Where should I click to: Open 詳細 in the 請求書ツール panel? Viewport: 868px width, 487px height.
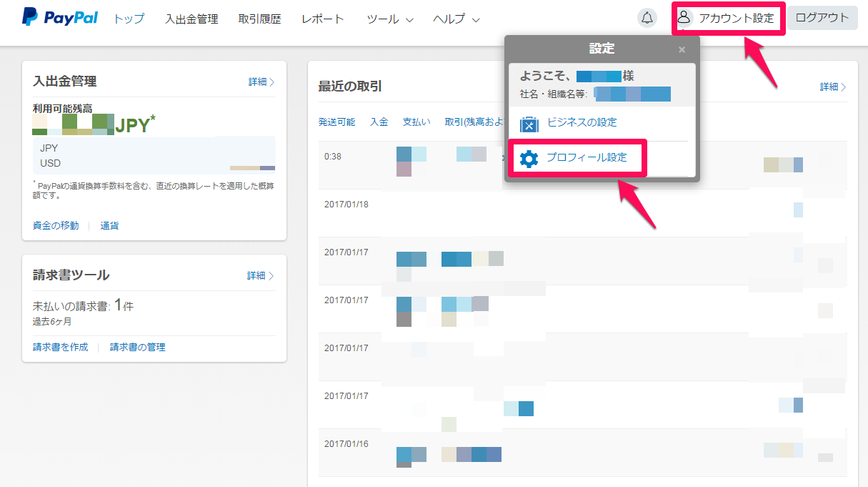click(x=261, y=275)
